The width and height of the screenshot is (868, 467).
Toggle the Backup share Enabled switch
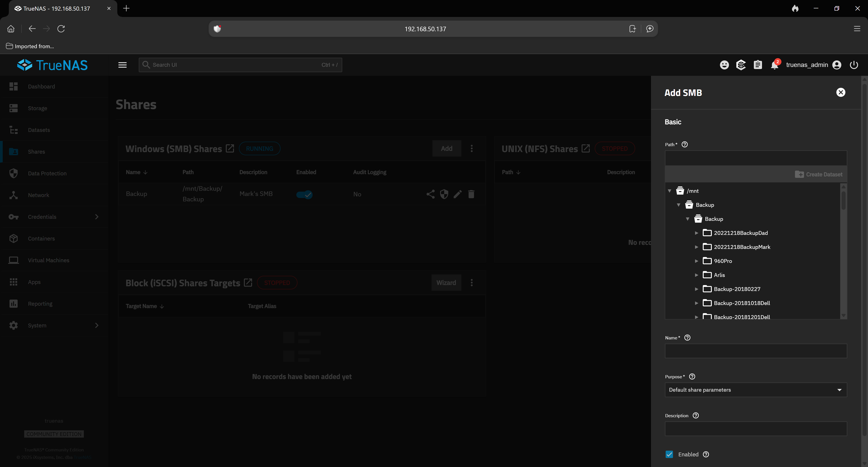pyautogui.click(x=304, y=194)
